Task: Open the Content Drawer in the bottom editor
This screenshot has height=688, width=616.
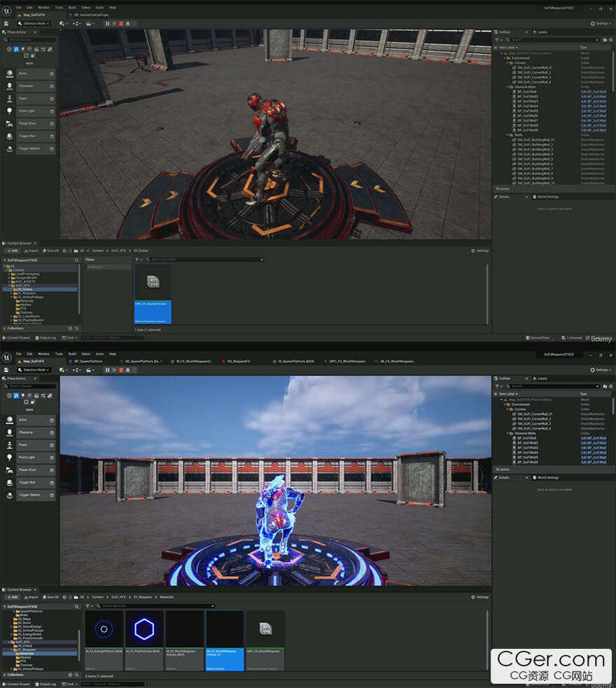Action: 17,684
